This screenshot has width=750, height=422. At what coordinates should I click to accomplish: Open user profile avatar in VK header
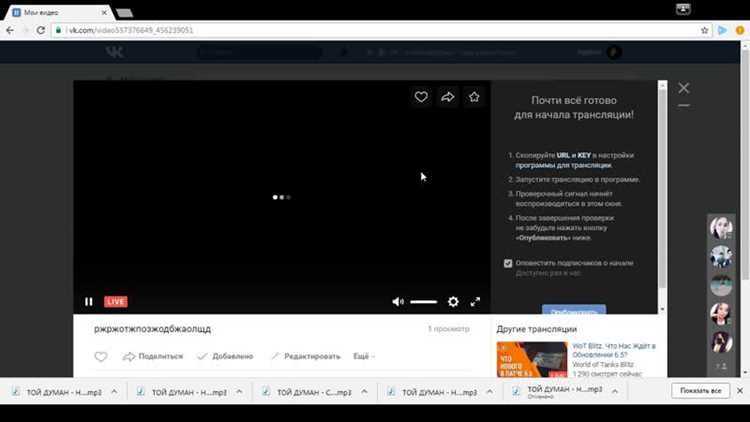(x=614, y=52)
